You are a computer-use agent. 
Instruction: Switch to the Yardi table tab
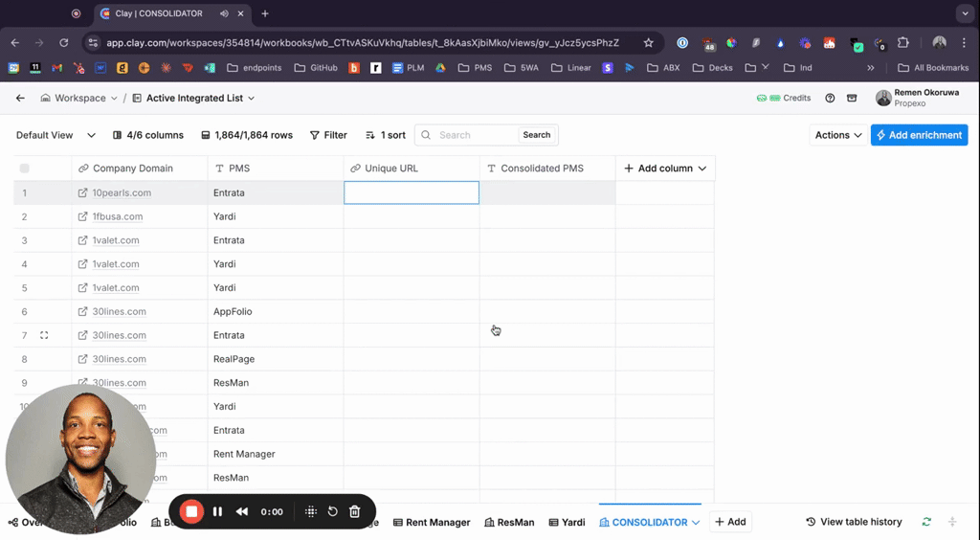(567, 522)
